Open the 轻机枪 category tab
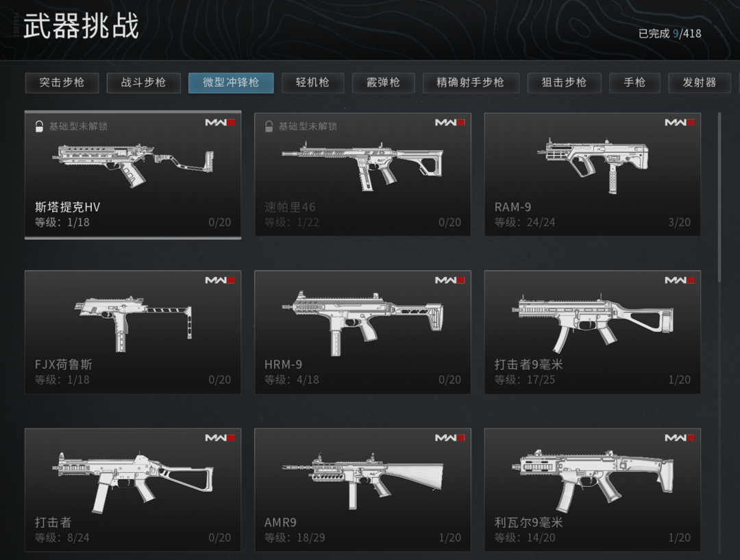Screen dimensions: 740x560 click(313, 83)
